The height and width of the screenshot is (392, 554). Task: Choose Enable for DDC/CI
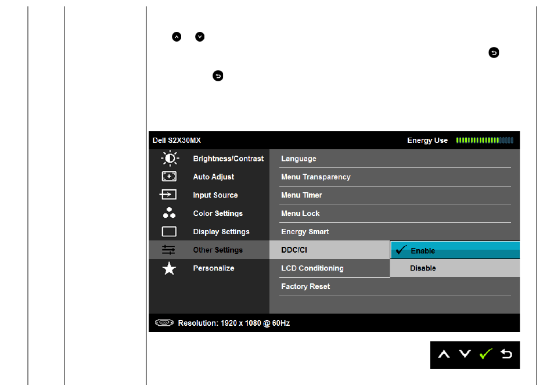[455, 250]
